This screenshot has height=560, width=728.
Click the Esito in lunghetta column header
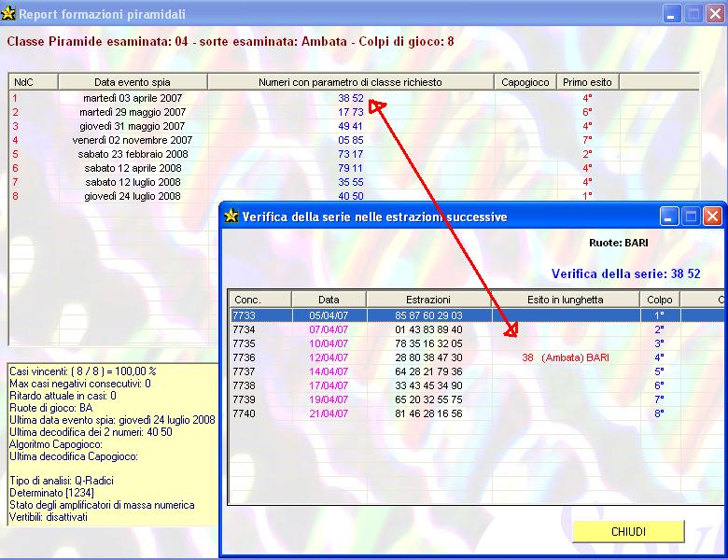[565, 300]
